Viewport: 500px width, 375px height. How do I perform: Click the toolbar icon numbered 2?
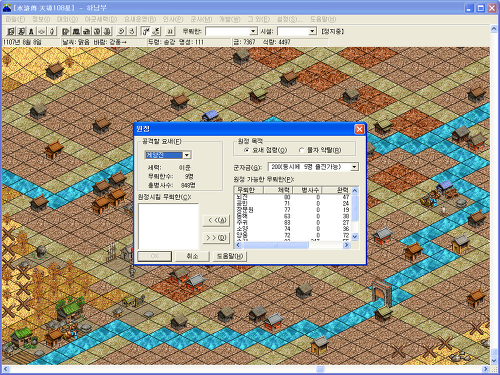click(121, 31)
